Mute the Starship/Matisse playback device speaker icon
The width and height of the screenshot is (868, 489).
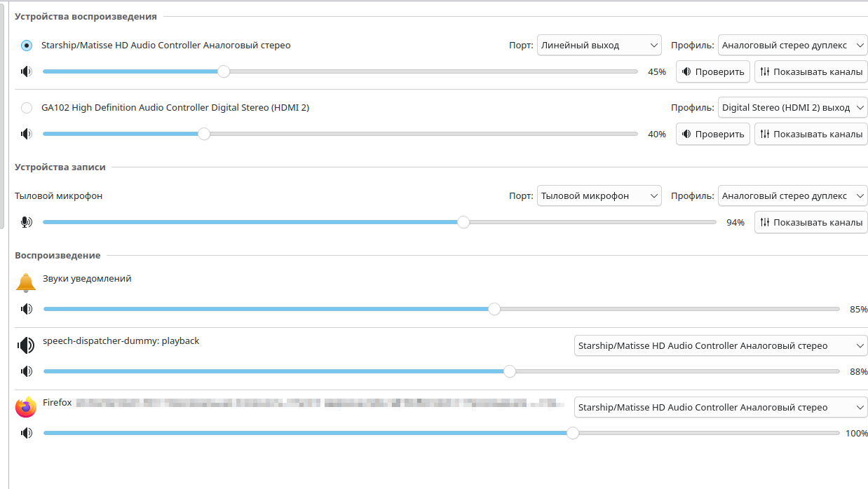pos(27,71)
